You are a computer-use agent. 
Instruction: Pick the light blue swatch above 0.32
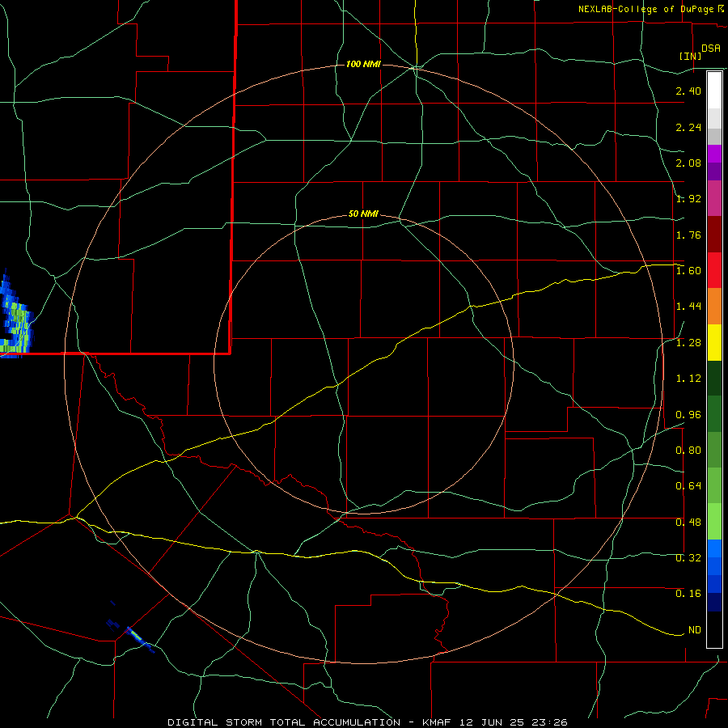click(x=714, y=548)
